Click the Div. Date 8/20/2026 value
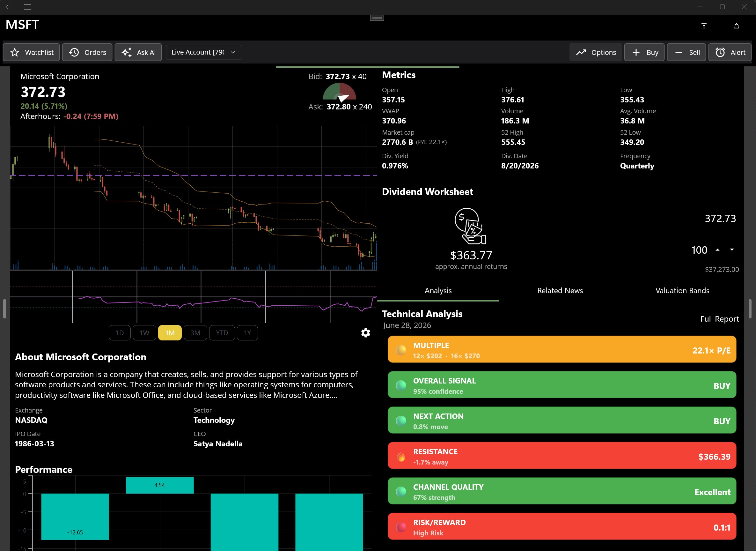The height and width of the screenshot is (551, 756). 520,166
